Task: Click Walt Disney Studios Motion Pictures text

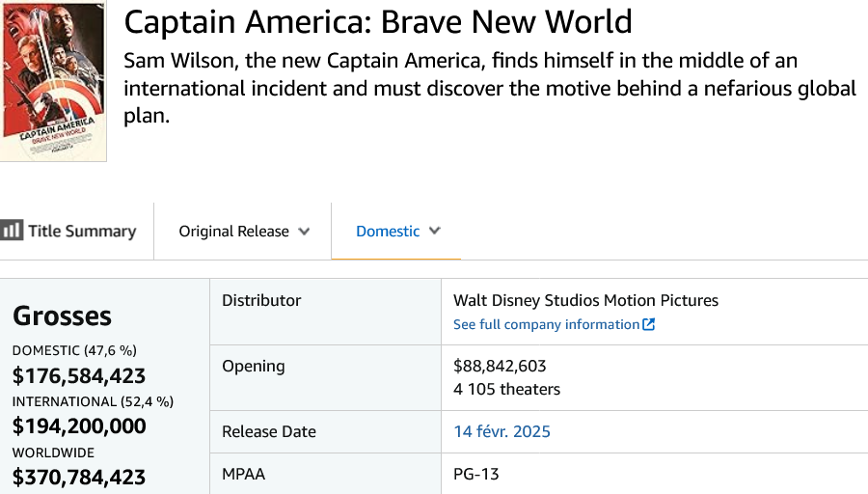Action: tap(585, 300)
